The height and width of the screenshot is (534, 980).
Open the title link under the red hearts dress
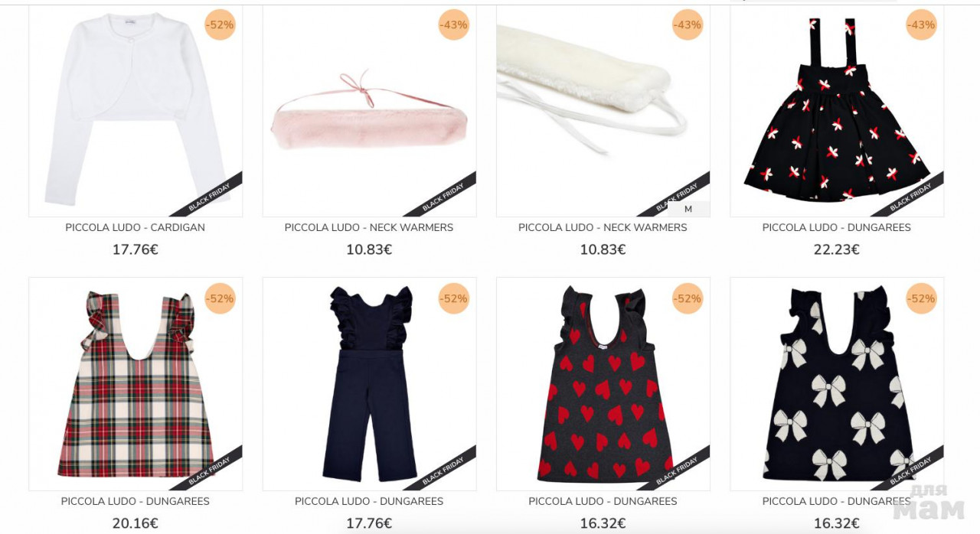click(x=603, y=501)
